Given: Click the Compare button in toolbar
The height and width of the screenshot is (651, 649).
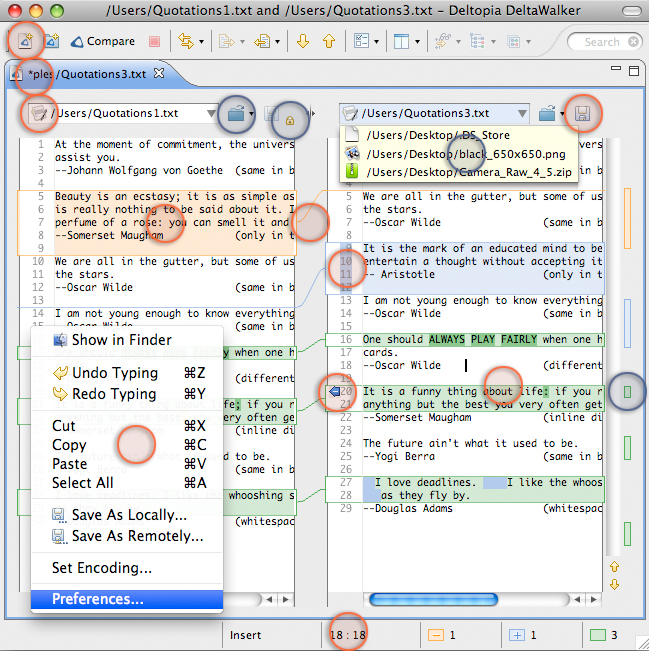Looking at the screenshot, I should pos(103,42).
